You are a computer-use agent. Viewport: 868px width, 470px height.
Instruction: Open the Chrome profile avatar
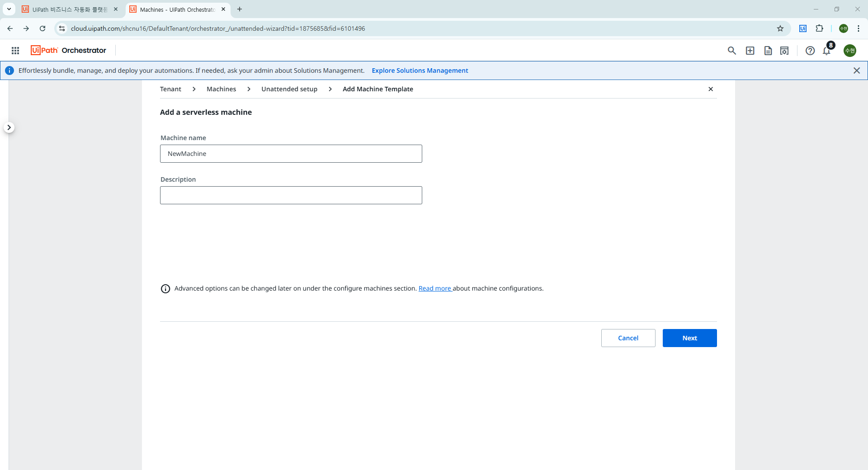click(844, 28)
